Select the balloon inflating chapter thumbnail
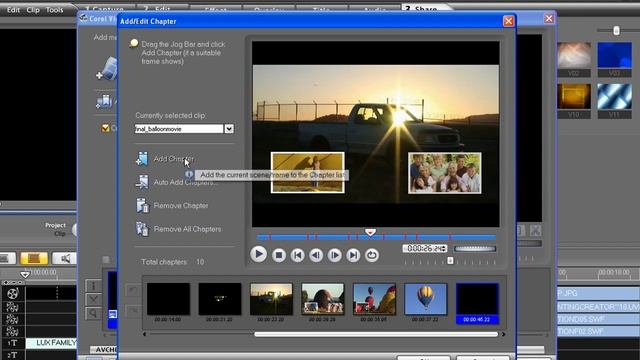Viewport: 640px width, 360px height. tap(322, 299)
